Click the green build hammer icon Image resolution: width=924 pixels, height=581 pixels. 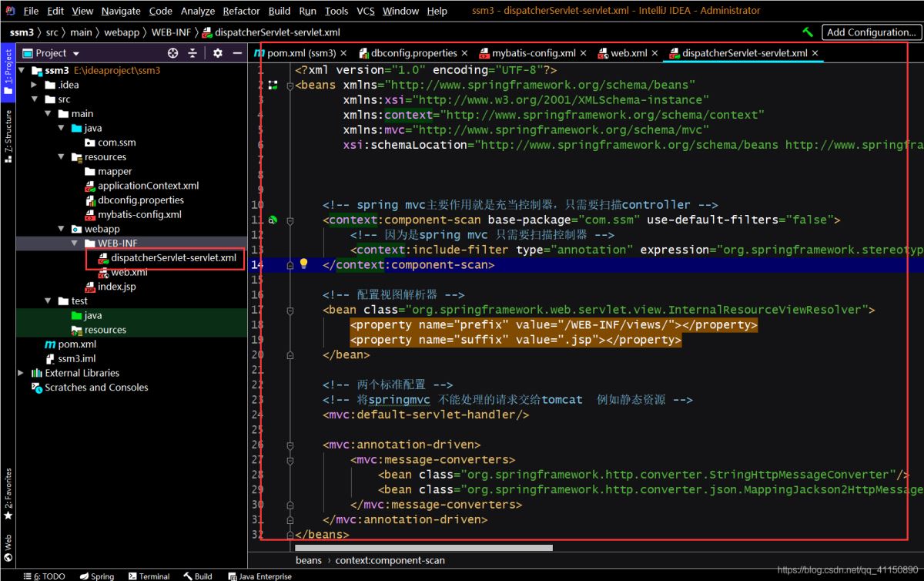pos(807,32)
